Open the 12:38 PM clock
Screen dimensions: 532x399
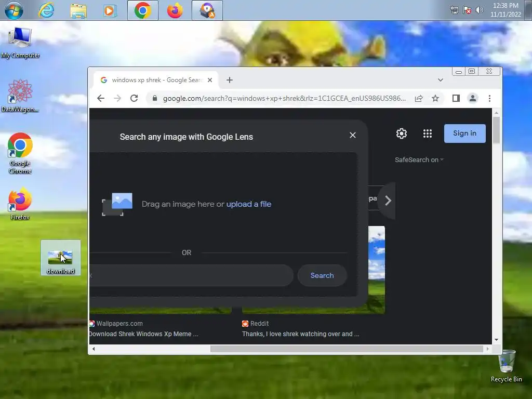(506, 10)
